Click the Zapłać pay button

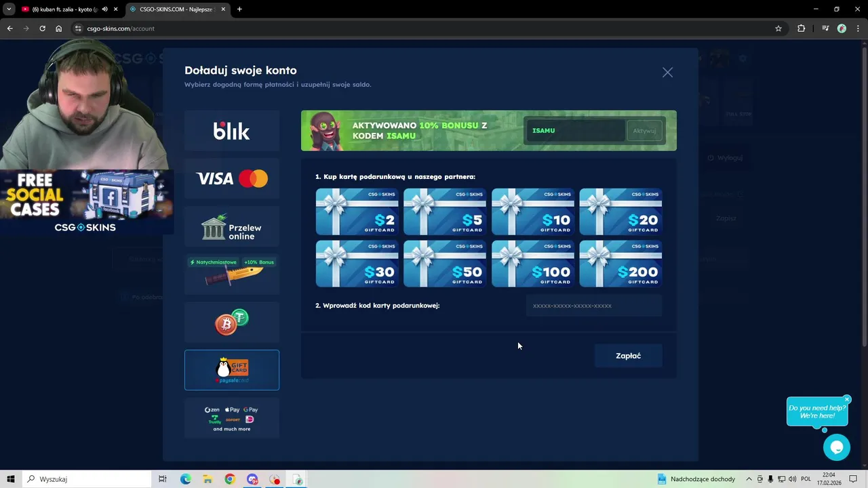(x=628, y=356)
